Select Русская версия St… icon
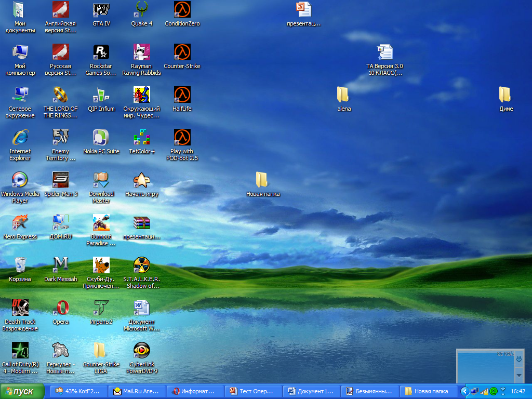532x399 pixels. [x=60, y=60]
